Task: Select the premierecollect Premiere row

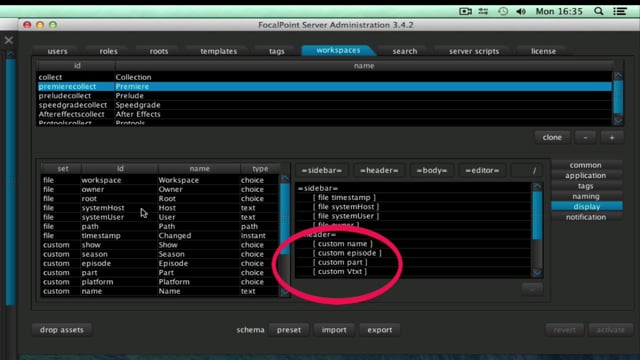Action: coord(324,87)
